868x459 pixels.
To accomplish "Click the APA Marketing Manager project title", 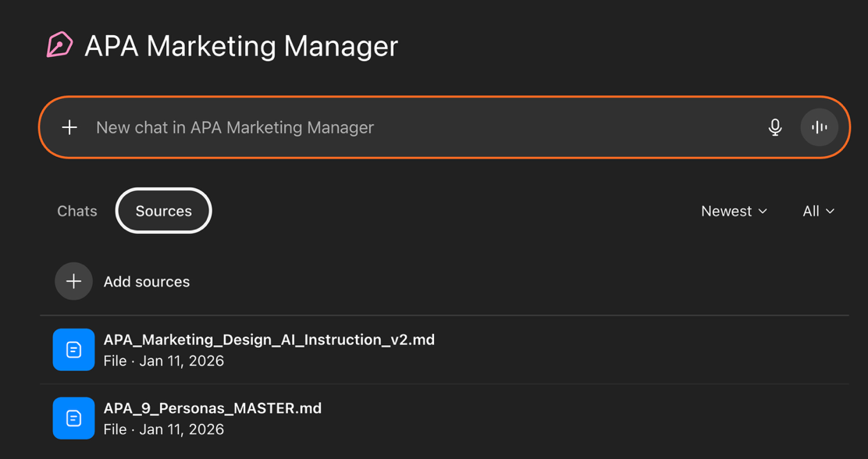I will point(241,46).
